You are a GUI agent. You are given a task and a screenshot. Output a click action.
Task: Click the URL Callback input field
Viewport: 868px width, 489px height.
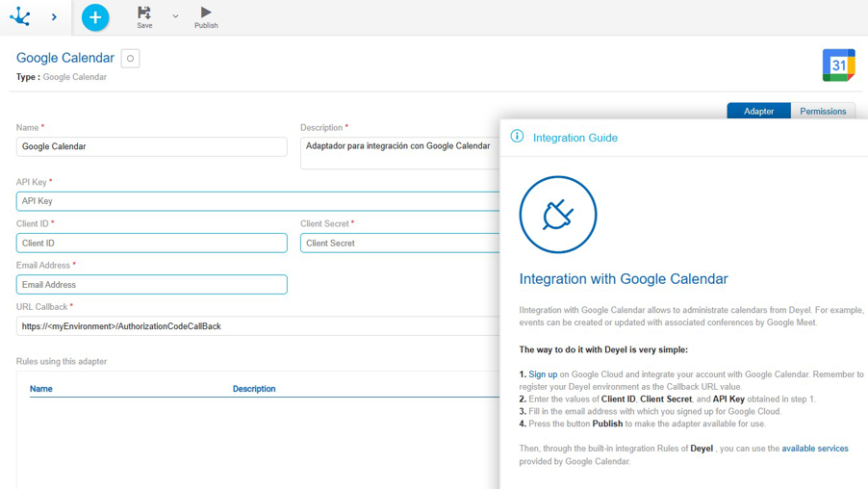coord(258,326)
